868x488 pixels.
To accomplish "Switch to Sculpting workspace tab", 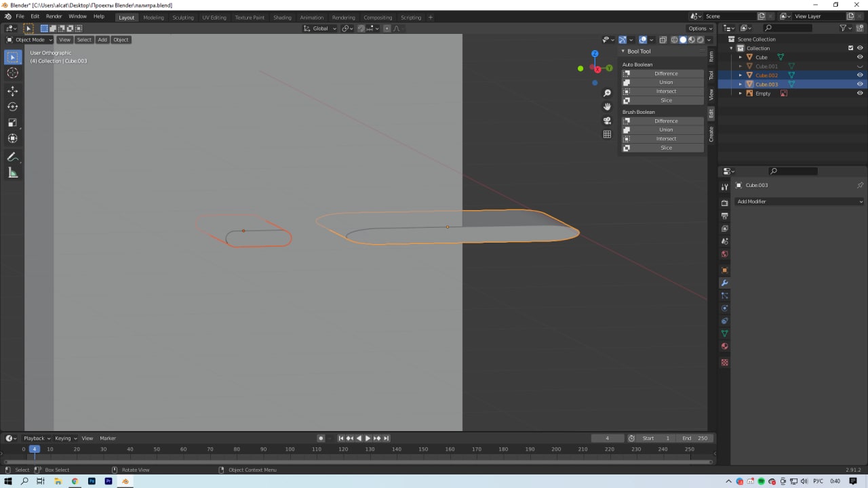I will [182, 17].
